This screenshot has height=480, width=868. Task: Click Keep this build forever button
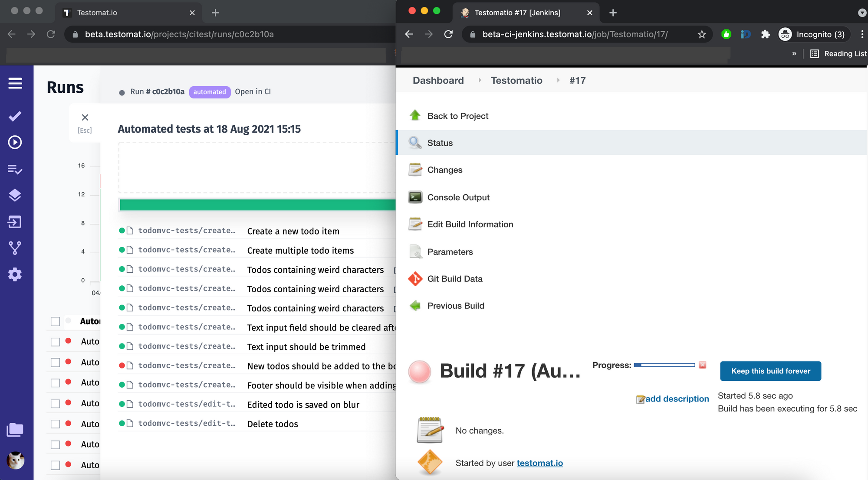[x=770, y=371]
